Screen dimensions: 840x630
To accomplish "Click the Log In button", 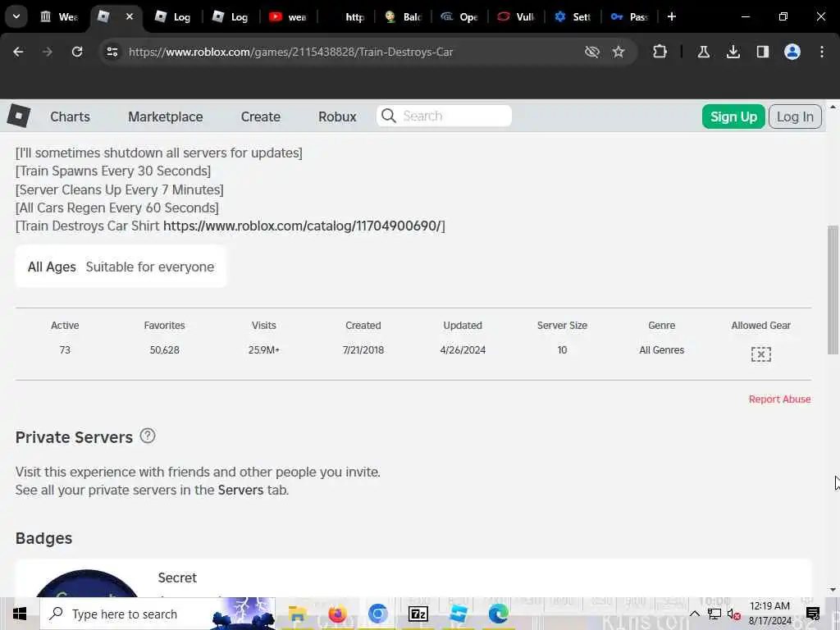I will tap(795, 116).
